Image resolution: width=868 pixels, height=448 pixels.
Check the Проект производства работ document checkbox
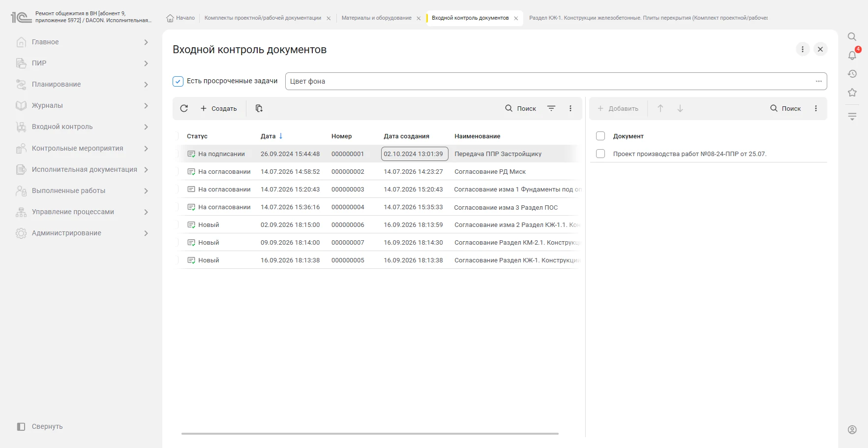[600, 154]
